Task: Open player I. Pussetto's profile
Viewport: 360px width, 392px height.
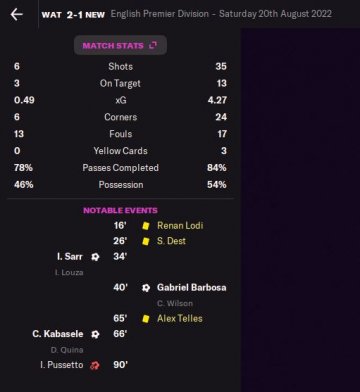Action: click(62, 365)
